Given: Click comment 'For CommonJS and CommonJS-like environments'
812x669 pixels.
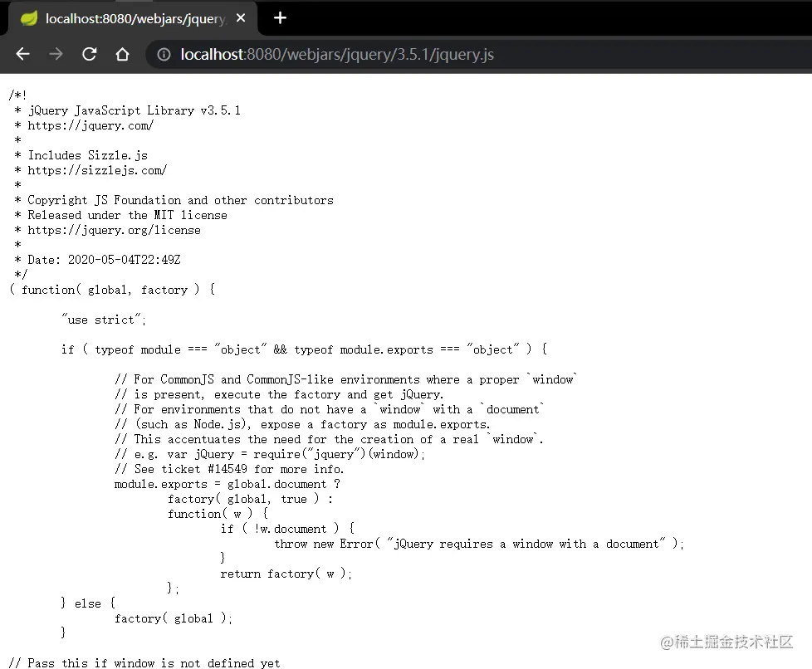Looking at the screenshot, I should [346, 379].
